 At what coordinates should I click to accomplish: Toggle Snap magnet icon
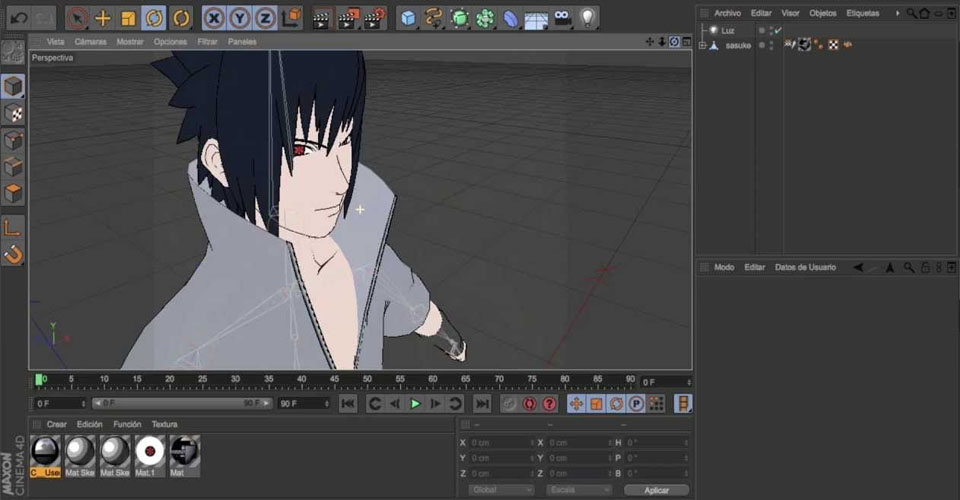click(13, 254)
